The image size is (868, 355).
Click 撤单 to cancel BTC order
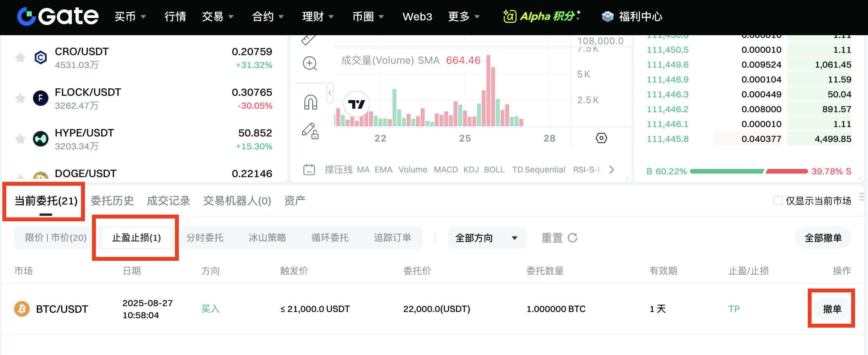(x=832, y=309)
